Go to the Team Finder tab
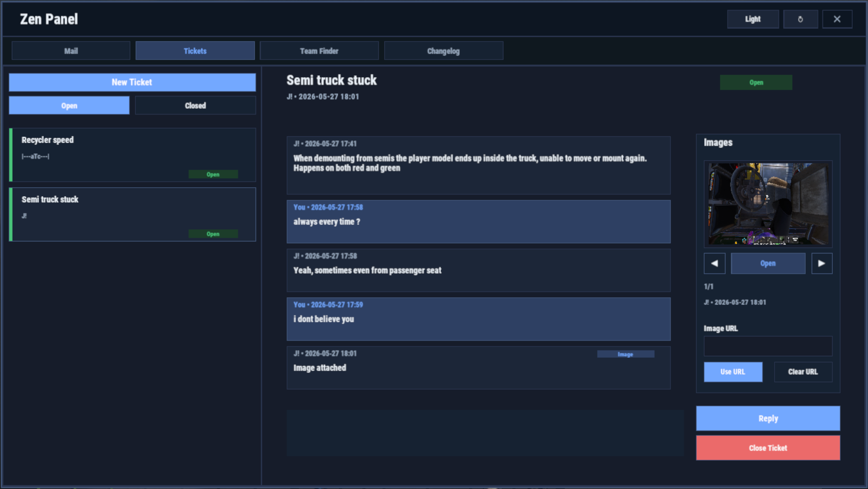This screenshot has width=868, height=489. (x=319, y=51)
